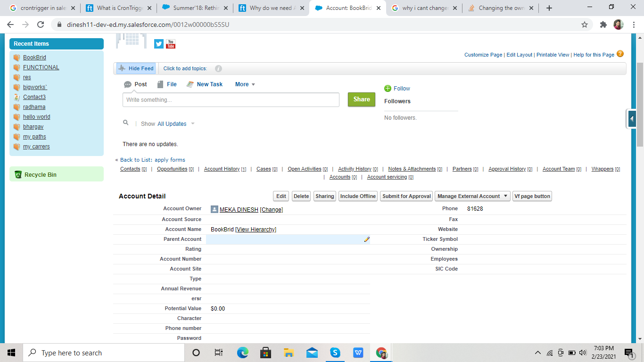The height and width of the screenshot is (362, 644).
Task: Go back in browser history
Action: [x=10, y=25]
